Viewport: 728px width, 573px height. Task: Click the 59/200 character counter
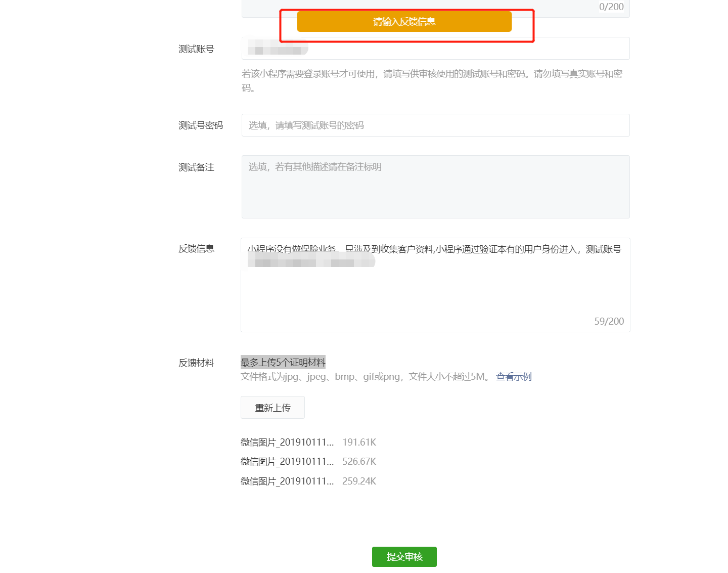click(609, 321)
